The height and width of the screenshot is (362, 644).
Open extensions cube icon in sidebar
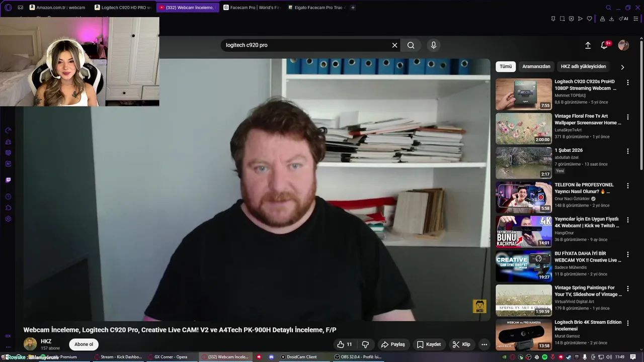pyautogui.click(x=8, y=208)
